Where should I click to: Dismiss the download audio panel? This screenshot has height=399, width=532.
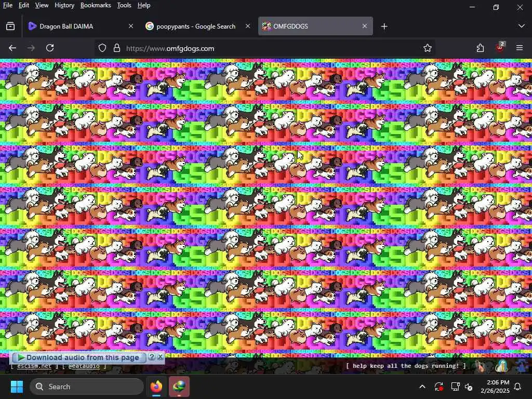(160, 357)
